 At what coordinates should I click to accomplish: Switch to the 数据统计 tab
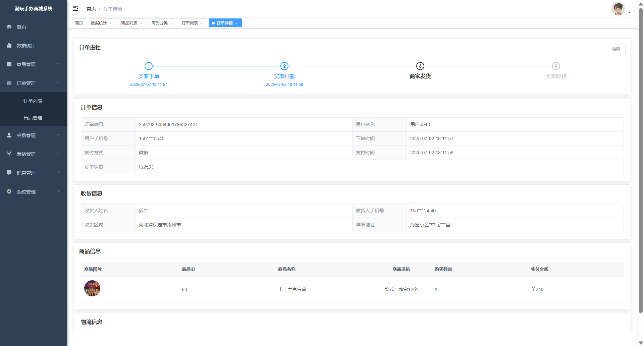pyautogui.click(x=99, y=23)
